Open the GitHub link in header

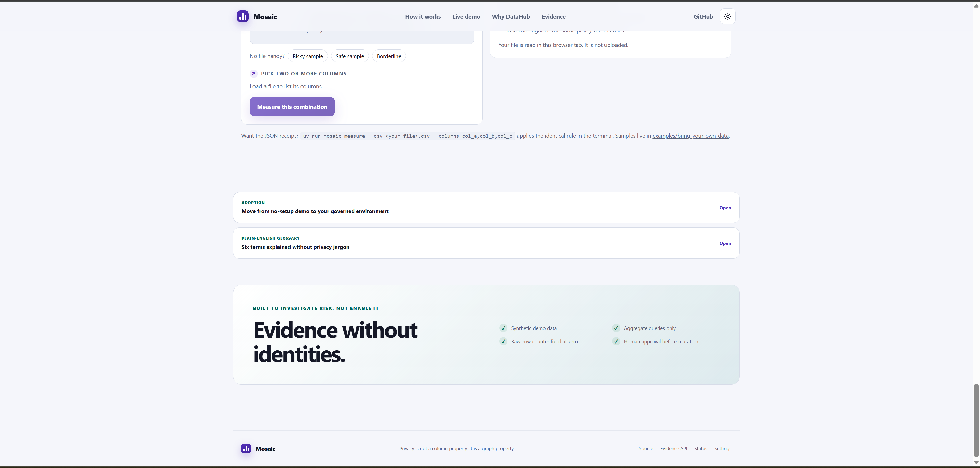coord(703,16)
